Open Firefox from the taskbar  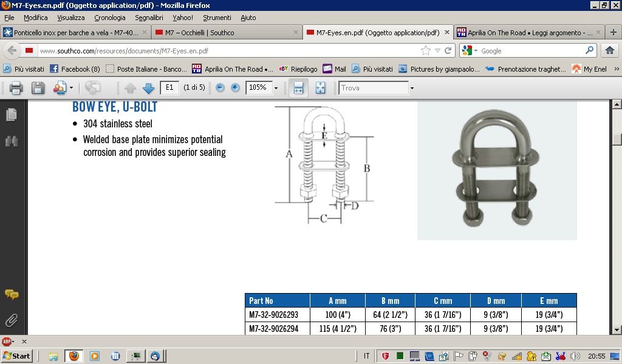73,356
